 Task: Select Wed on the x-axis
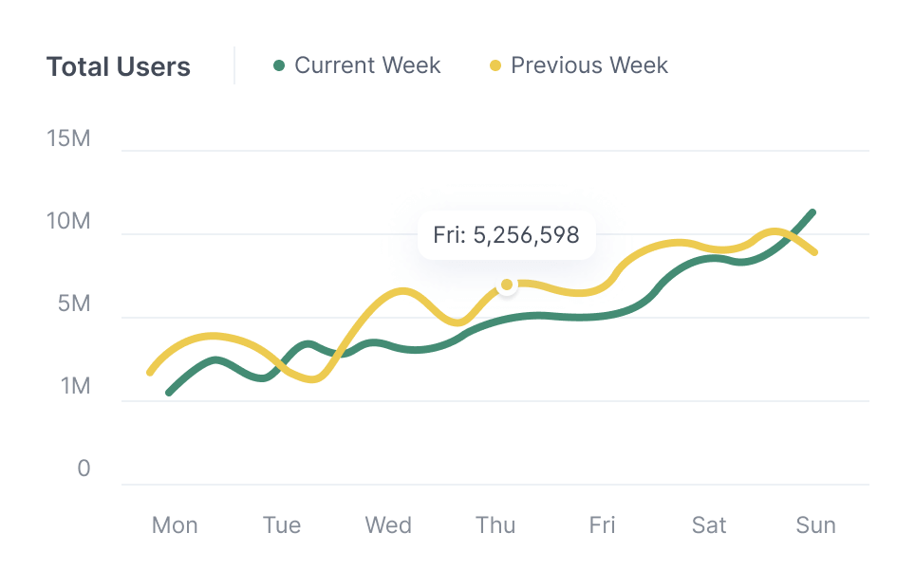pyautogui.click(x=388, y=525)
